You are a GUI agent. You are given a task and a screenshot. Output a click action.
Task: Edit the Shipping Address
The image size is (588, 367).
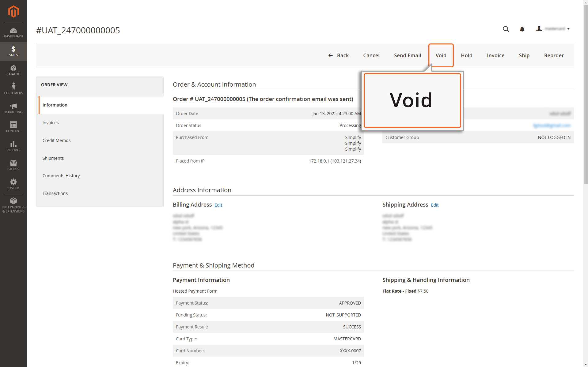click(x=435, y=205)
